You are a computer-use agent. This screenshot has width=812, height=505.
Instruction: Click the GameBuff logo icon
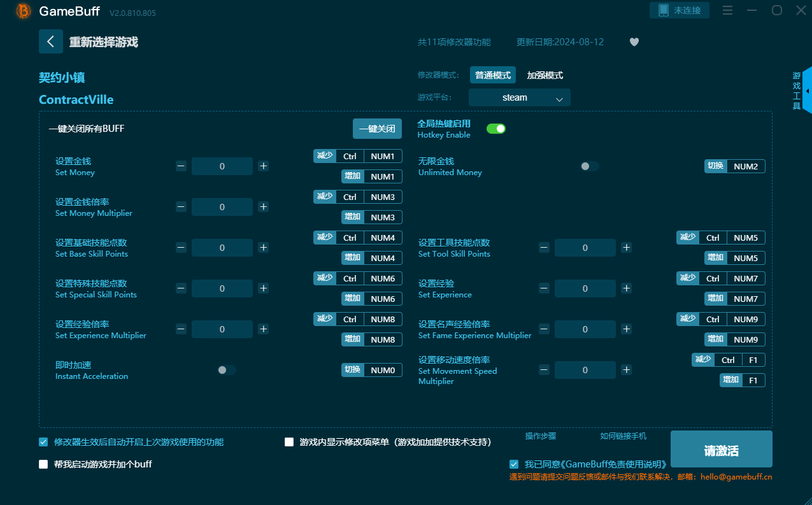[24, 11]
